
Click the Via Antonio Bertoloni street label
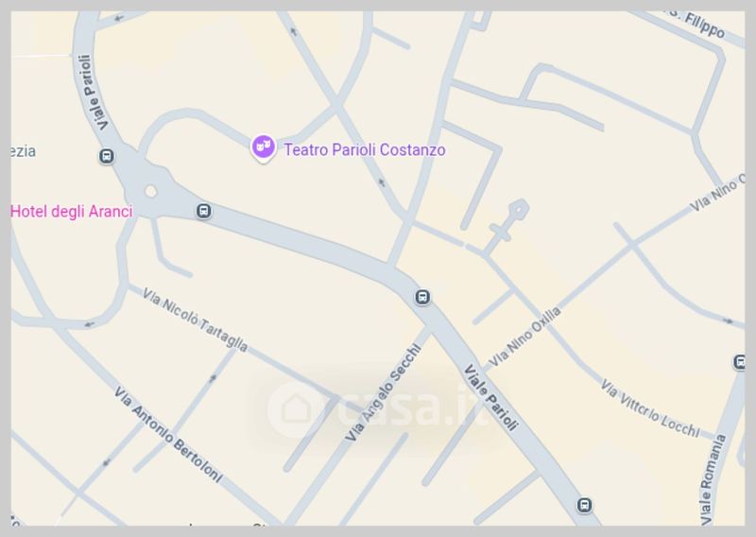[168, 434]
